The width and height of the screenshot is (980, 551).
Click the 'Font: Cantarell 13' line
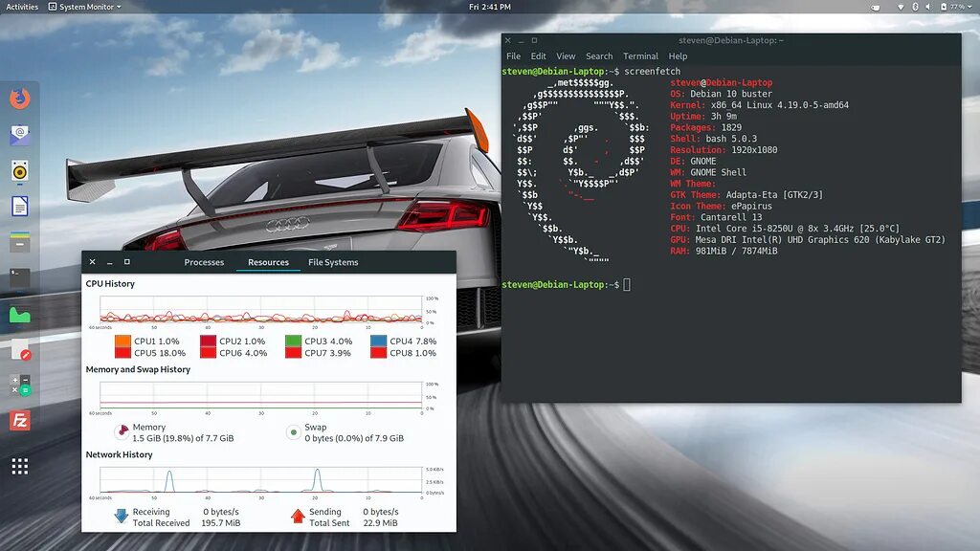tap(716, 217)
